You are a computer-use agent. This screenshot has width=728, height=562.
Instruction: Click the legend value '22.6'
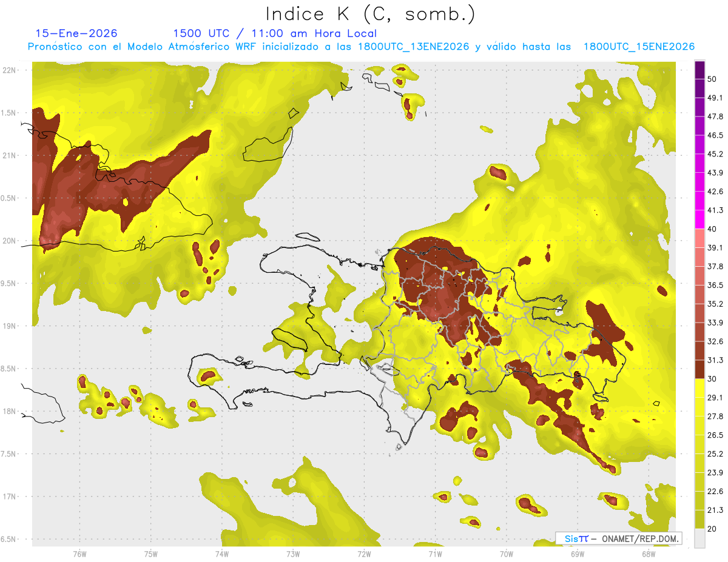(x=715, y=491)
